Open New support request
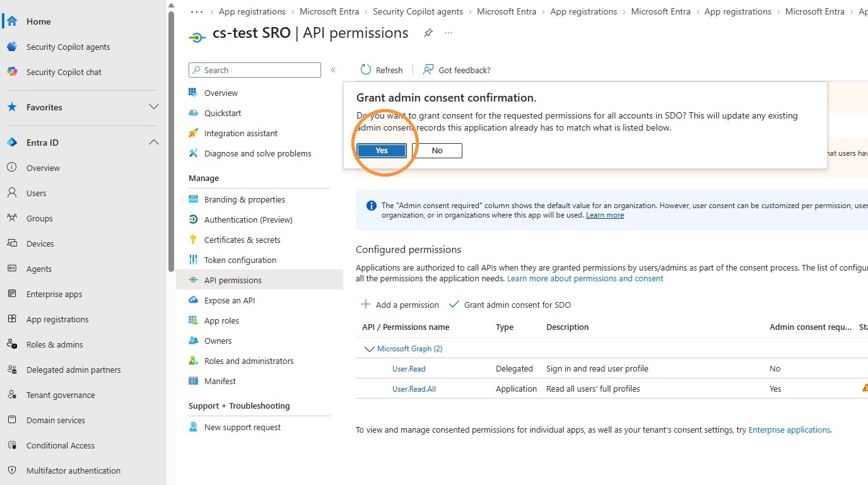 (243, 427)
